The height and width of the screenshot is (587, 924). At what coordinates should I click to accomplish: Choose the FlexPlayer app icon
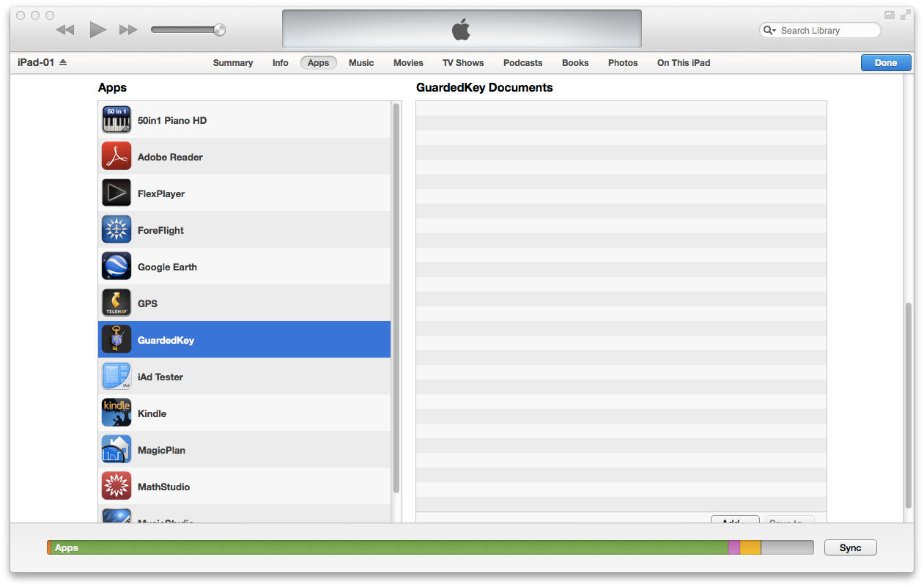click(x=117, y=193)
